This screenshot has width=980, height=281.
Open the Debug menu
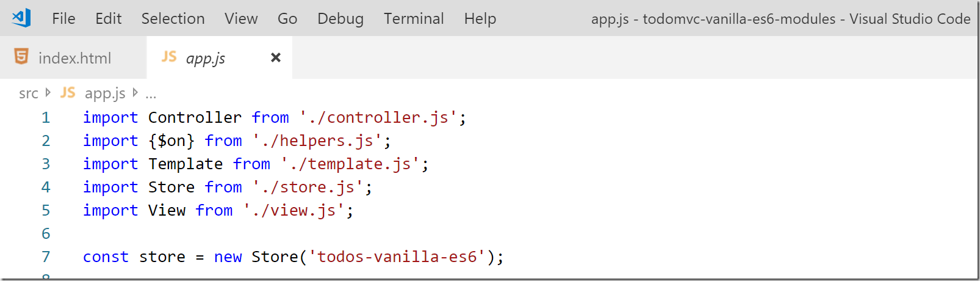[x=340, y=20]
